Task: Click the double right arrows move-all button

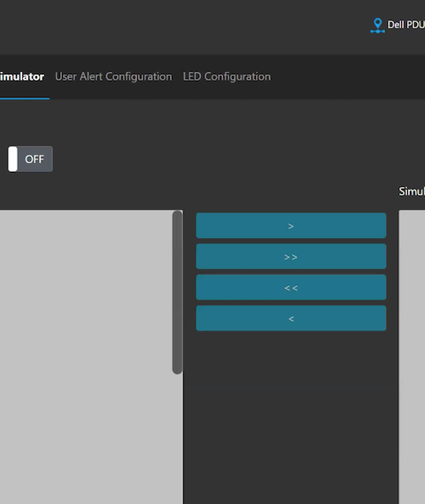Action: (x=291, y=257)
